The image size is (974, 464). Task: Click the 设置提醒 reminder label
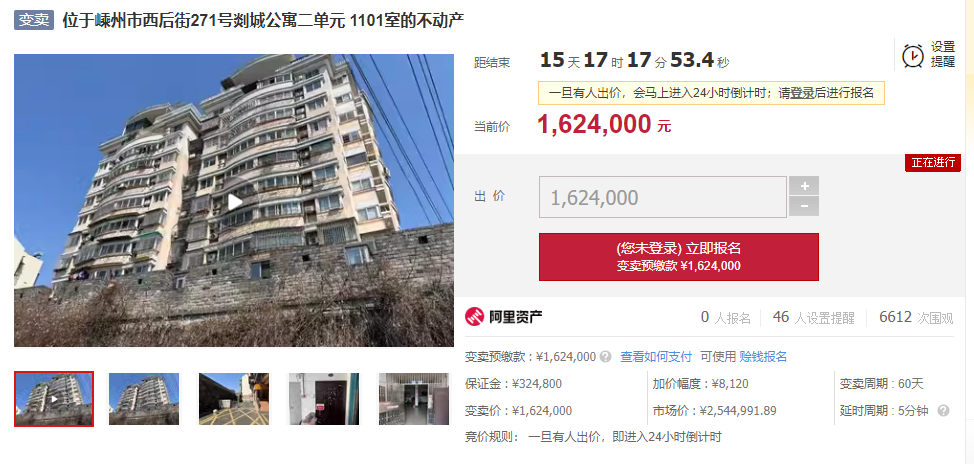[x=942, y=55]
